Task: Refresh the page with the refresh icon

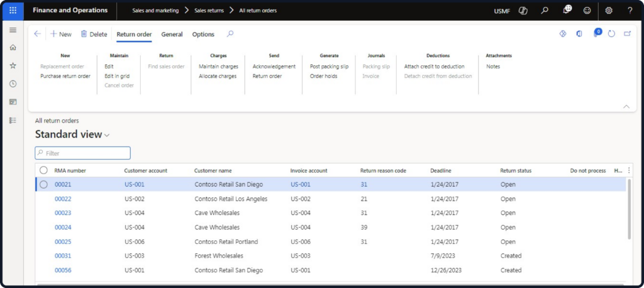Action: (611, 34)
